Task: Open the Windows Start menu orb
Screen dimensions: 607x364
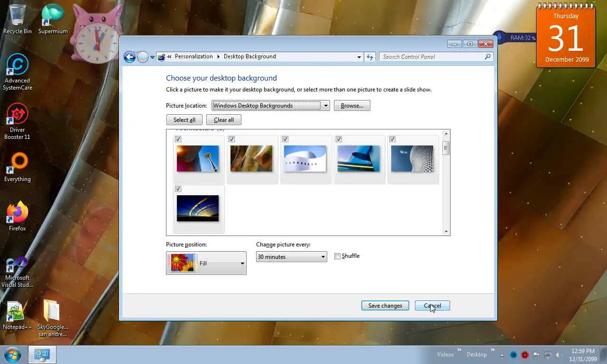Action: tap(12, 355)
